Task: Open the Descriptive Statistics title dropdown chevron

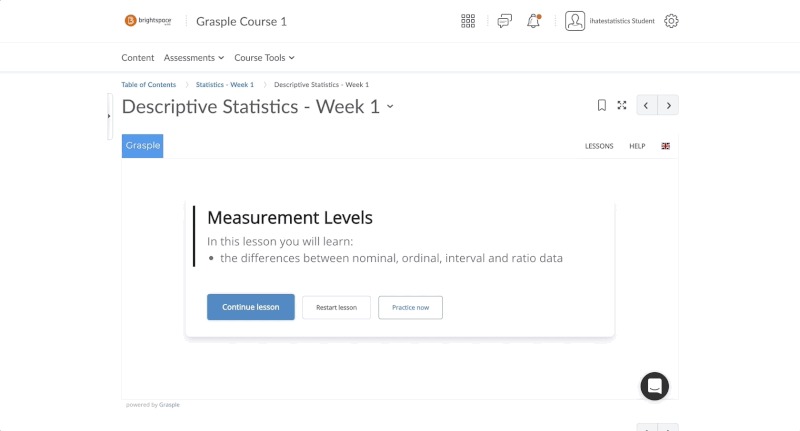Action: (390, 107)
